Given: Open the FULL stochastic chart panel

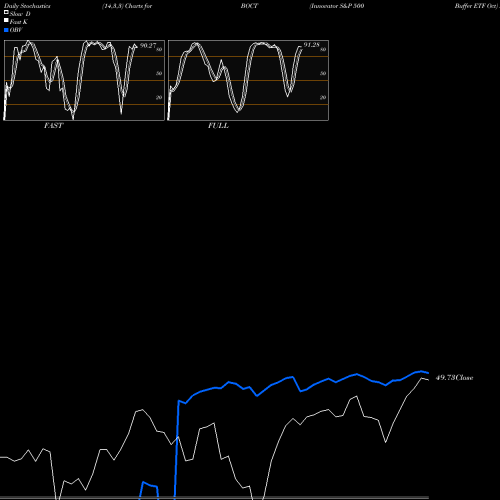Looking at the screenshot, I should tap(248, 80).
